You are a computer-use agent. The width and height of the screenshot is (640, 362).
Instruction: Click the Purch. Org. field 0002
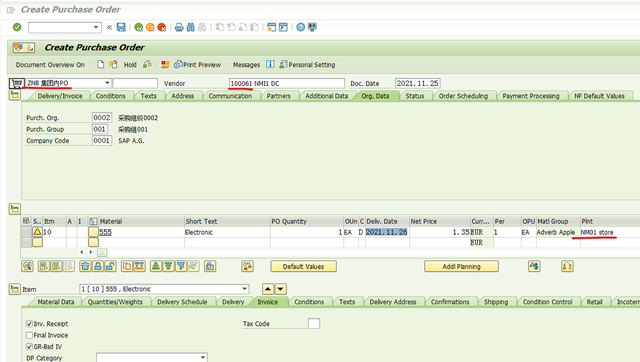click(102, 118)
